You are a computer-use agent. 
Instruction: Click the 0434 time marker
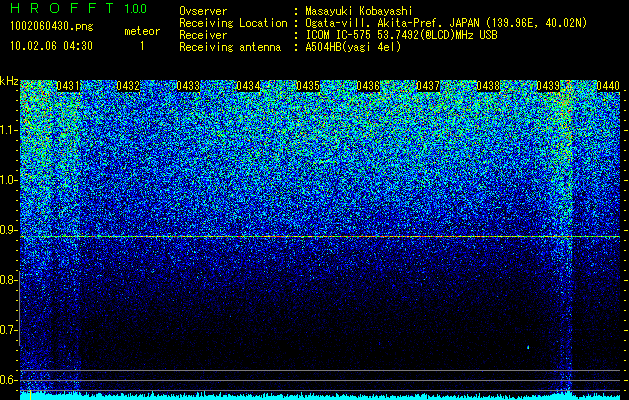[248, 86]
